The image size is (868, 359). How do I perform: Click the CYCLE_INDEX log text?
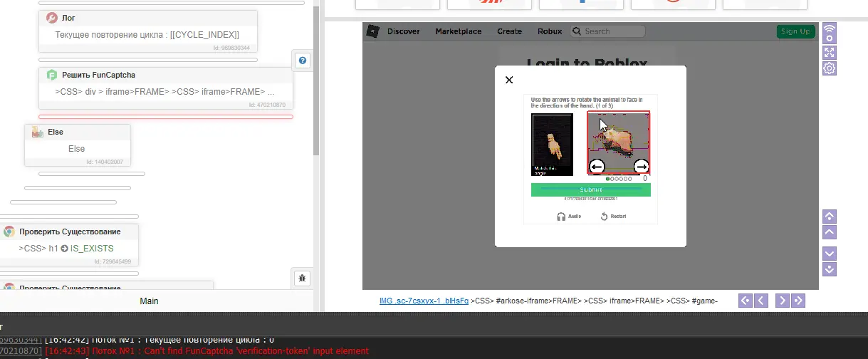pyautogui.click(x=147, y=34)
